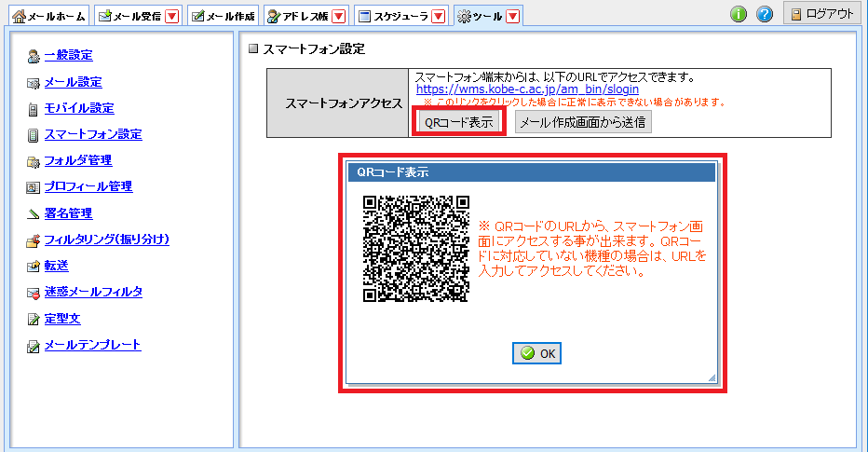The width and height of the screenshot is (868, 452).
Task: Click the 一般設定 user icon
Action: (x=34, y=56)
